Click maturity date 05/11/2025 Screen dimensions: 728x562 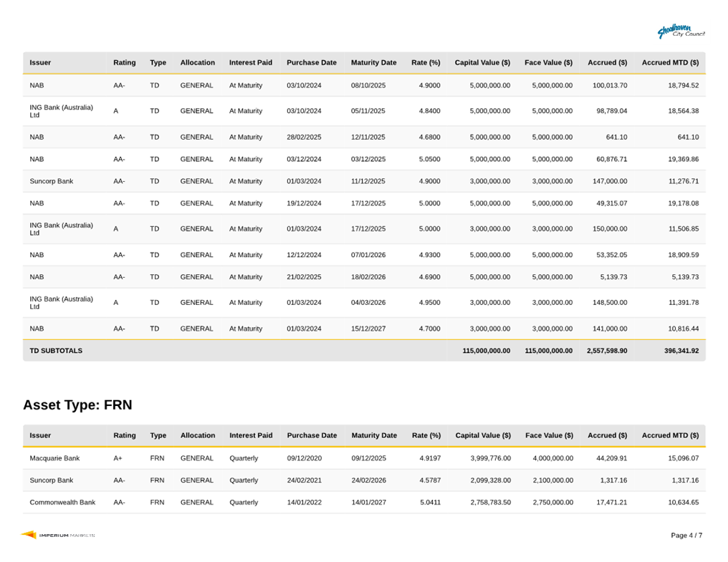click(368, 111)
